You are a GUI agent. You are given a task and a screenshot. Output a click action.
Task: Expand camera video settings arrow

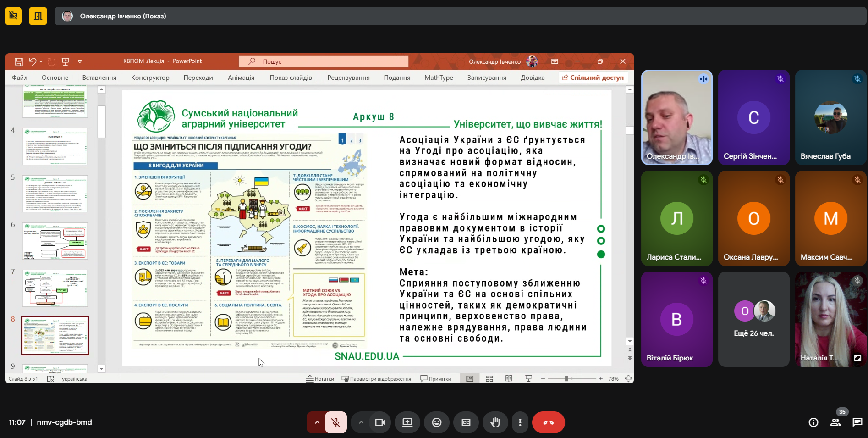[x=361, y=422]
